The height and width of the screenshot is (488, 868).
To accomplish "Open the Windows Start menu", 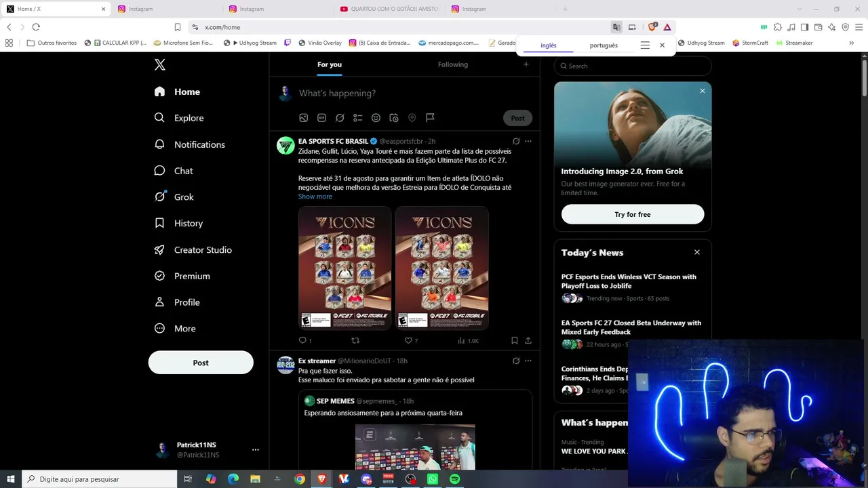I will point(11,479).
